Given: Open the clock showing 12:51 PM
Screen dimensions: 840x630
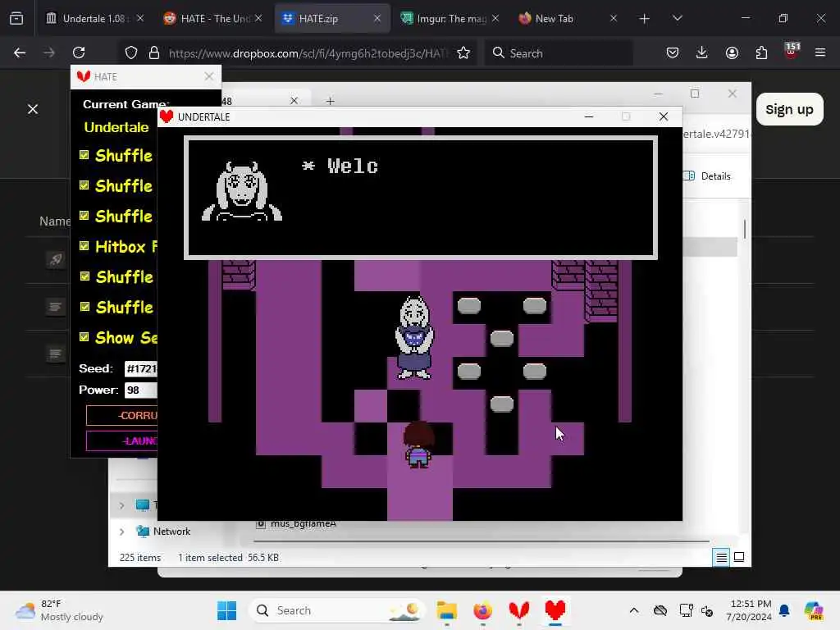Looking at the screenshot, I should coord(751,610).
